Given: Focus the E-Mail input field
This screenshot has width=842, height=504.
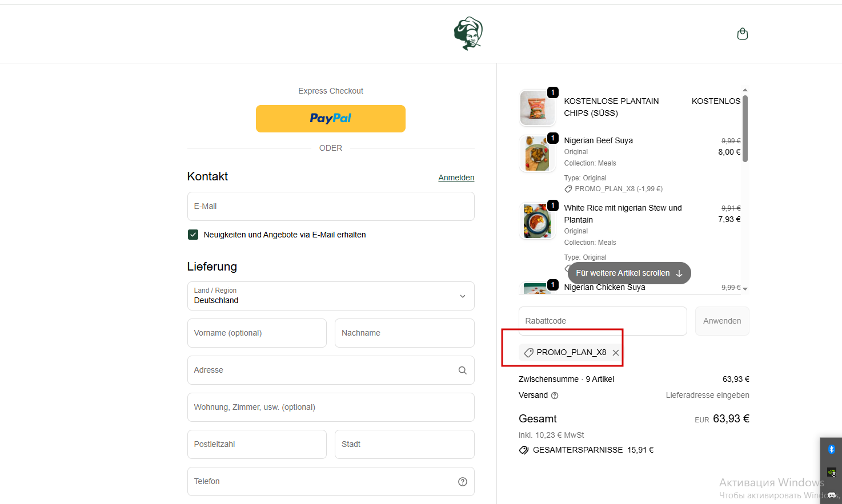Looking at the screenshot, I should click(331, 206).
